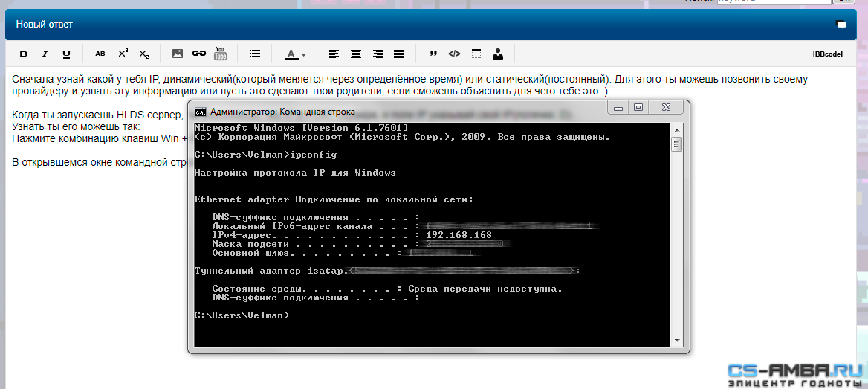
Task: Click the Администратор: Командная строка title
Action: tap(283, 112)
